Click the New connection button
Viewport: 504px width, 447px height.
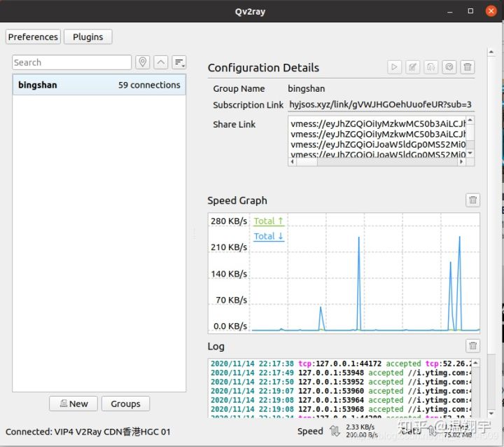[x=73, y=404]
